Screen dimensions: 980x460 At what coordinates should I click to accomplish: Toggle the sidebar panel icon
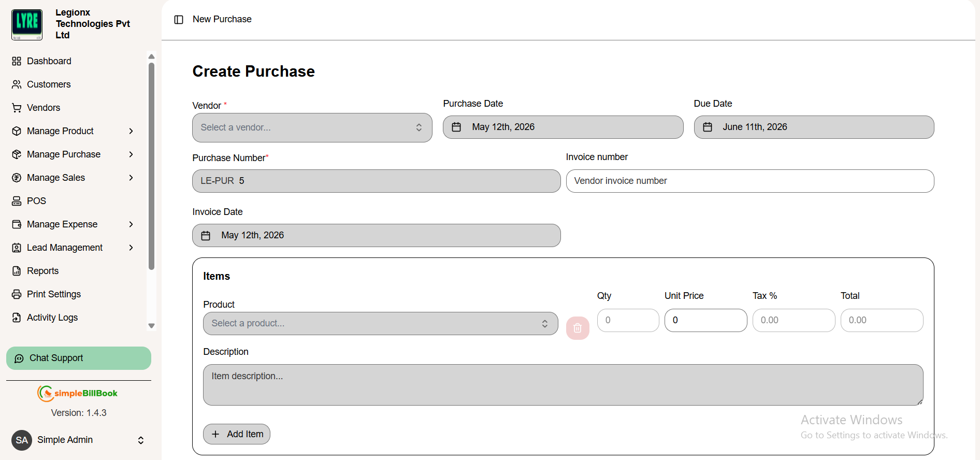tap(179, 20)
